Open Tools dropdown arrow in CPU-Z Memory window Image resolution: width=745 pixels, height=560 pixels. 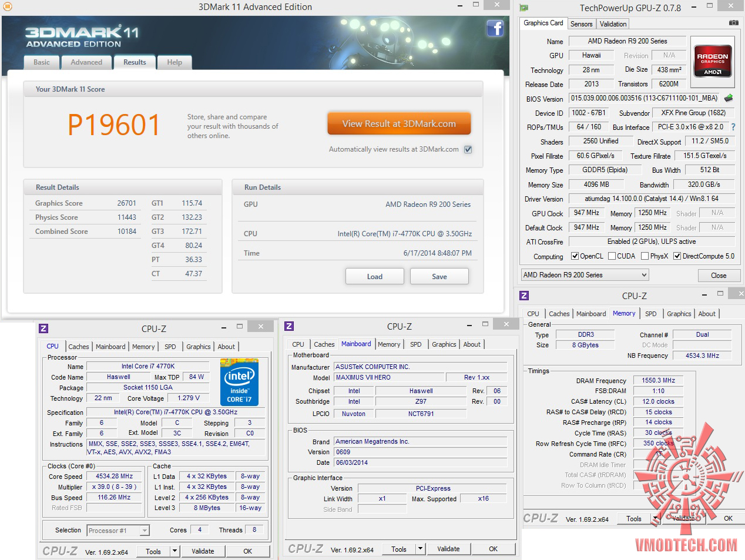(655, 518)
